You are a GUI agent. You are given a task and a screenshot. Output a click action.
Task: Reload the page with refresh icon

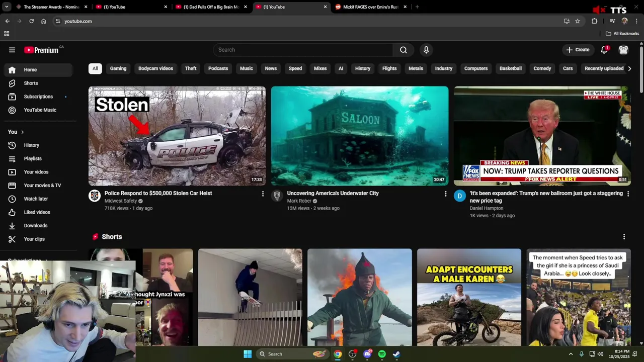point(31,21)
